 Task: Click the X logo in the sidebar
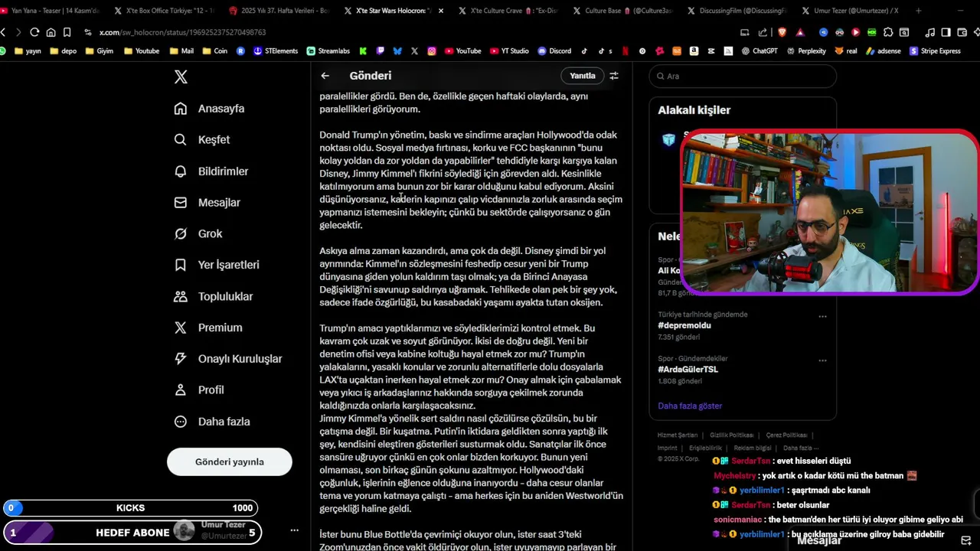click(x=181, y=77)
